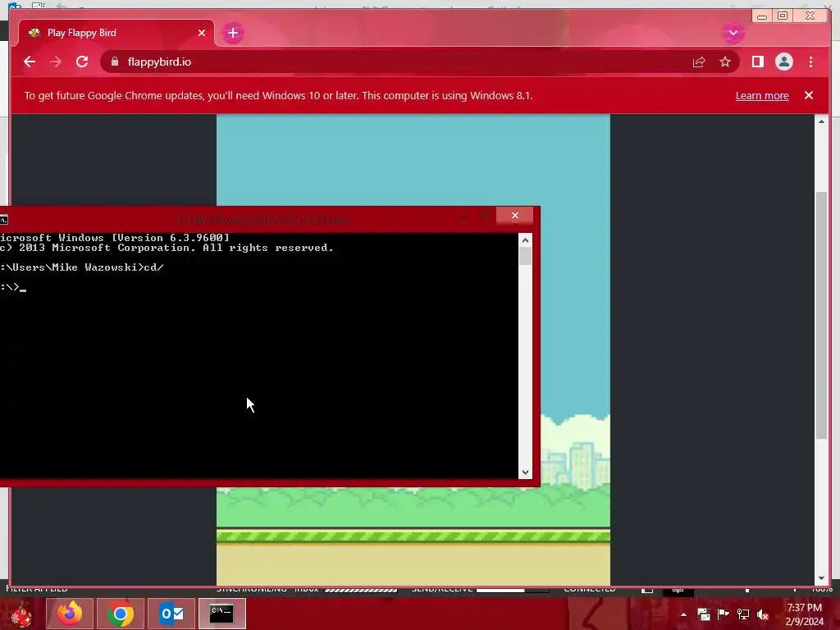Select command prompt taskbar button
The image size is (840, 630).
tap(221, 614)
